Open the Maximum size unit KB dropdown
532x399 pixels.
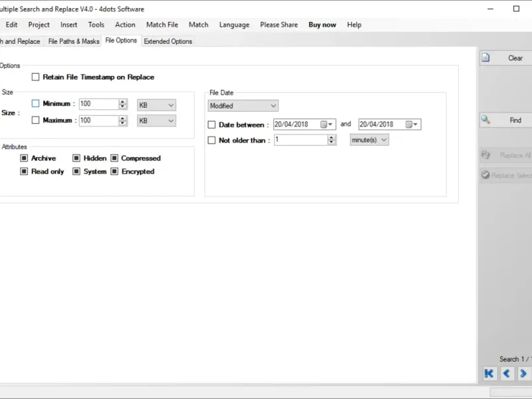[156, 121]
